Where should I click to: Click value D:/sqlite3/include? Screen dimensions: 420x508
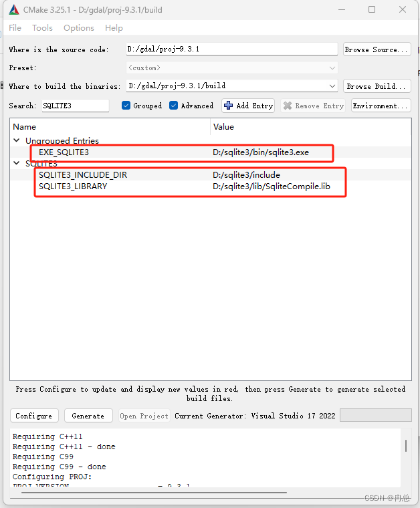(x=246, y=175)
